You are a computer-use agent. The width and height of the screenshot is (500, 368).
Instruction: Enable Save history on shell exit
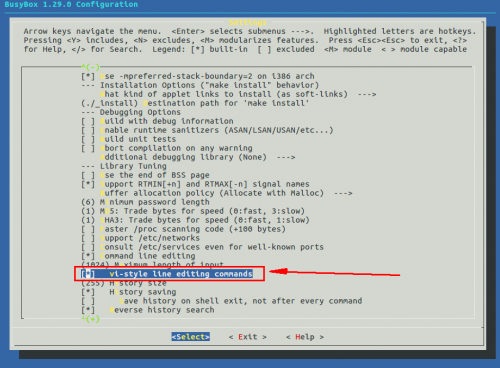coord(222,301)
